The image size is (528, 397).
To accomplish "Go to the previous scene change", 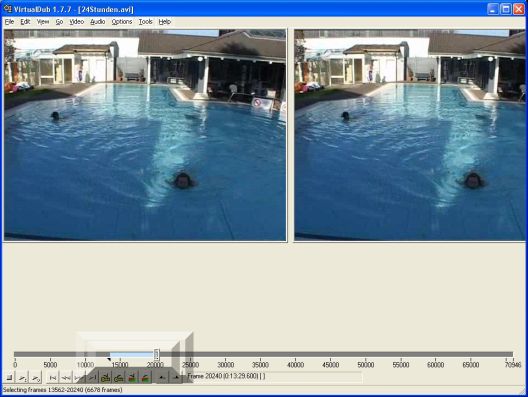I will click(x=132, y=378).
